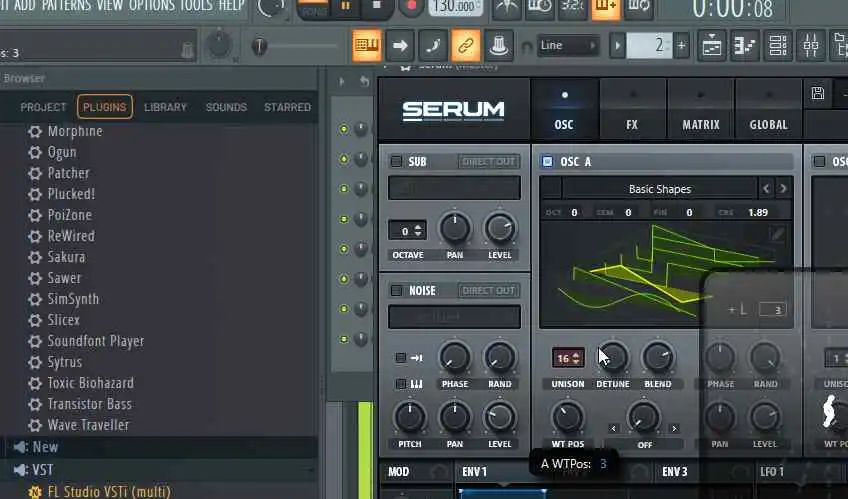Image resolution: width=848 pixels, height=499 pixels.
Task: Open the OPTIONS menu
Action: (x=153, y=5)
